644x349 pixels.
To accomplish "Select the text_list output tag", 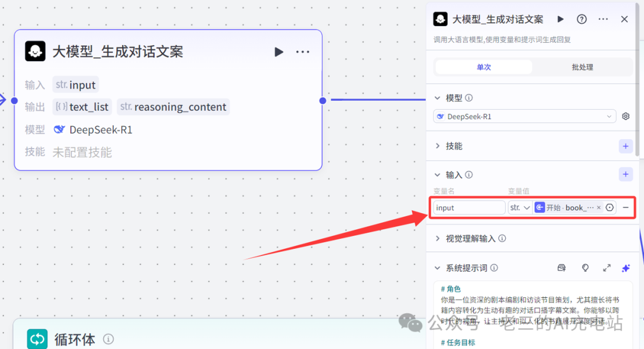I will coord(82,107).
